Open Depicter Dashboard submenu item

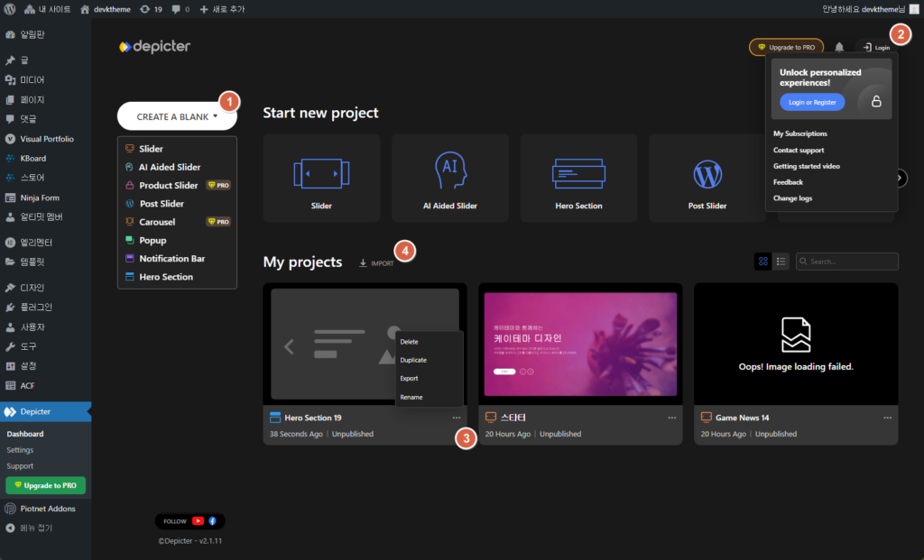pos(25,434)
